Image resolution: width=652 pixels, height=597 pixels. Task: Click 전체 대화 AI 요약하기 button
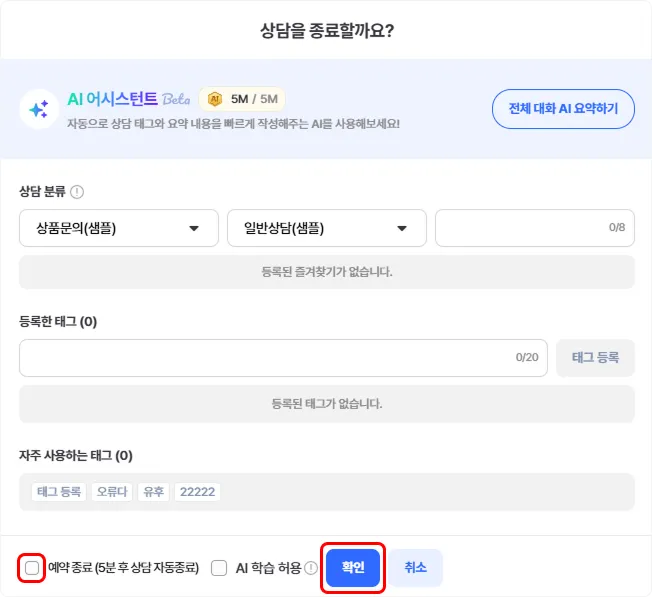tap(563, 108)
